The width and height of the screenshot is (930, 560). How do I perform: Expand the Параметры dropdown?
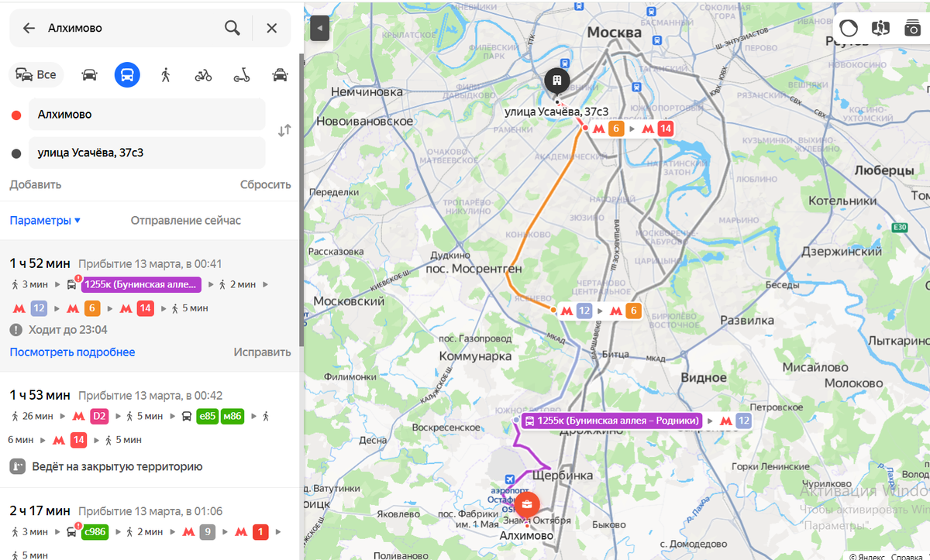(x=45, y=220)
